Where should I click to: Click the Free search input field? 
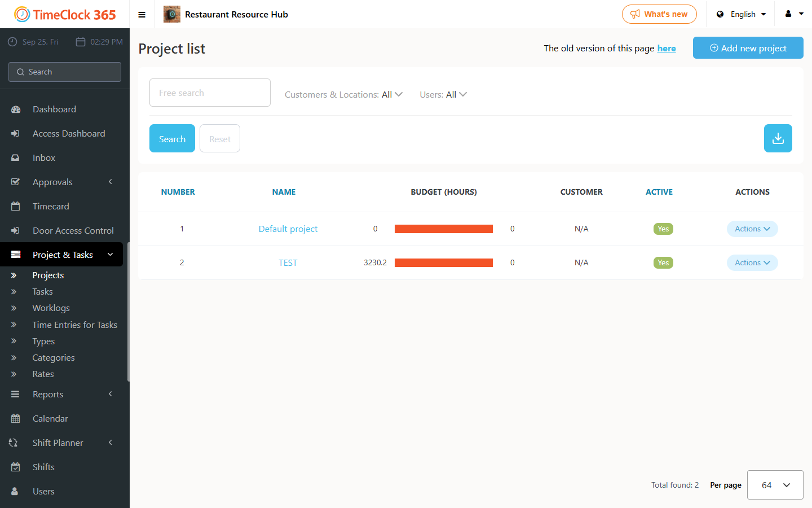[210, 93]
